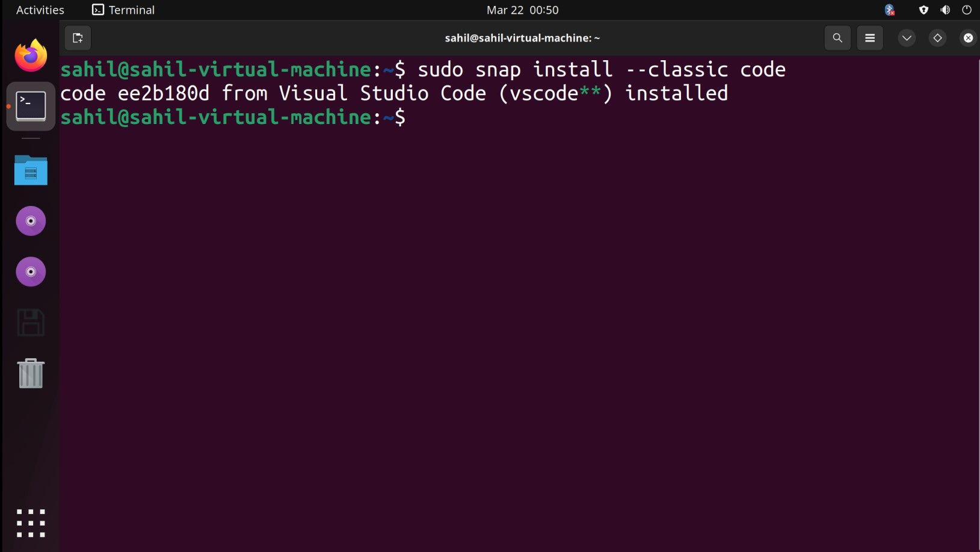The width and height of the screenshot is (980, 552).
Task: Toggle the volume indicator in the top bar
Action: pyautogui.click(x=945, y=10)
